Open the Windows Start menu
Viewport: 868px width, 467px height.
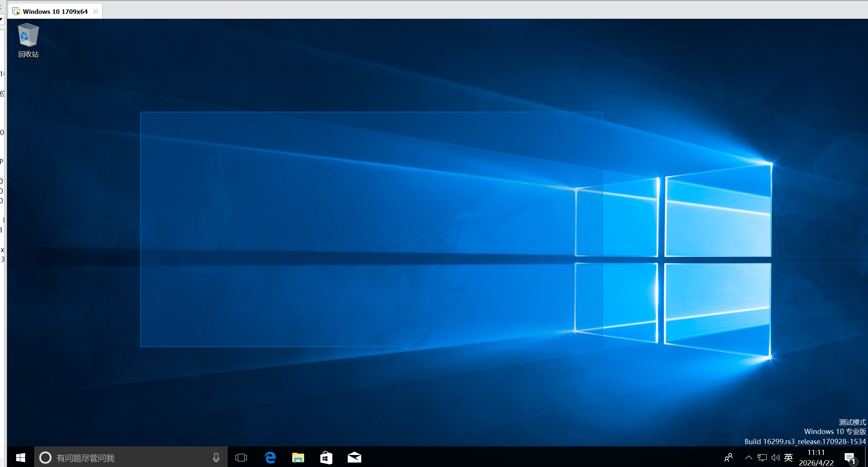(21, 457)
